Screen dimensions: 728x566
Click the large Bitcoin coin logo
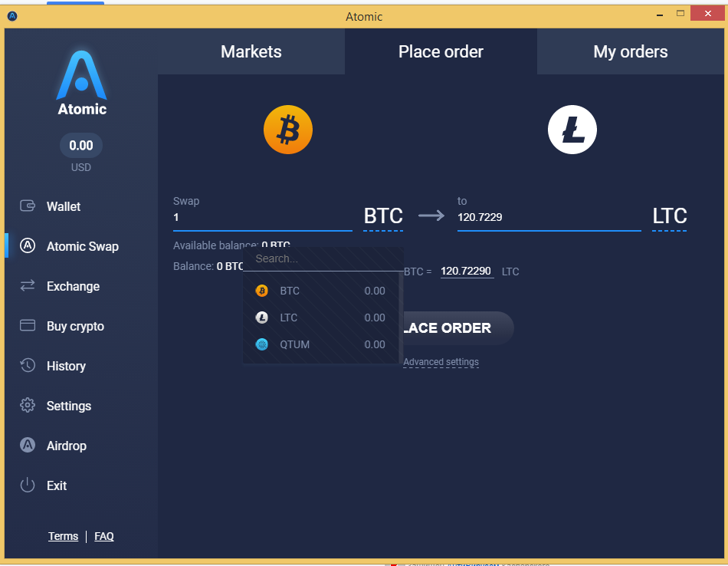tap(288, 130)
